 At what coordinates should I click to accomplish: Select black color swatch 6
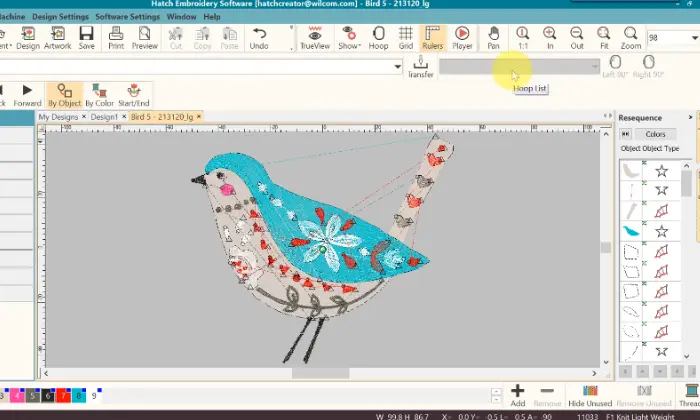48,395
